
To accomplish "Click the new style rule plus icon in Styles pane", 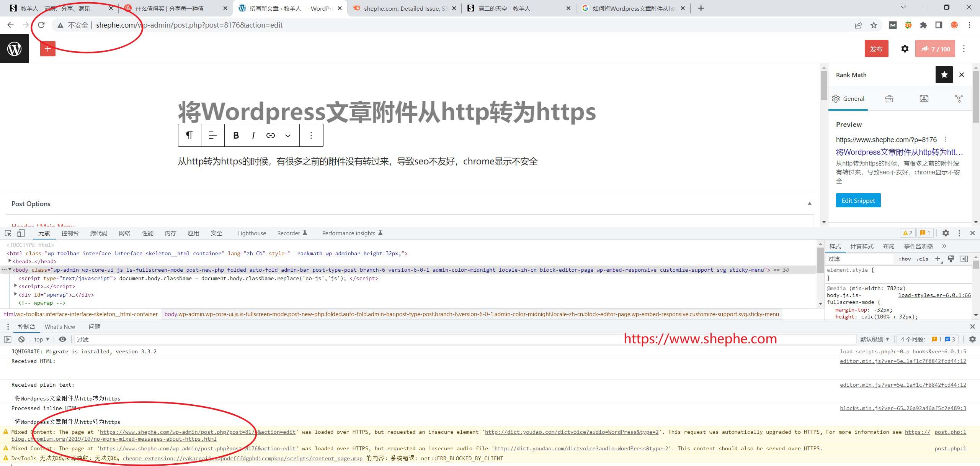I will [938, 259].
